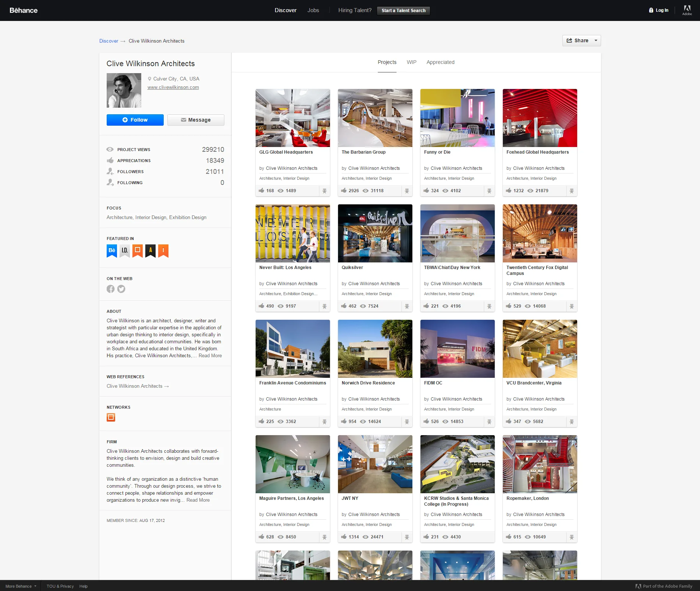This screenshot has width=700, height=591.
Task: Pin the Quiksilver project
Action: (x=407, y=306)
